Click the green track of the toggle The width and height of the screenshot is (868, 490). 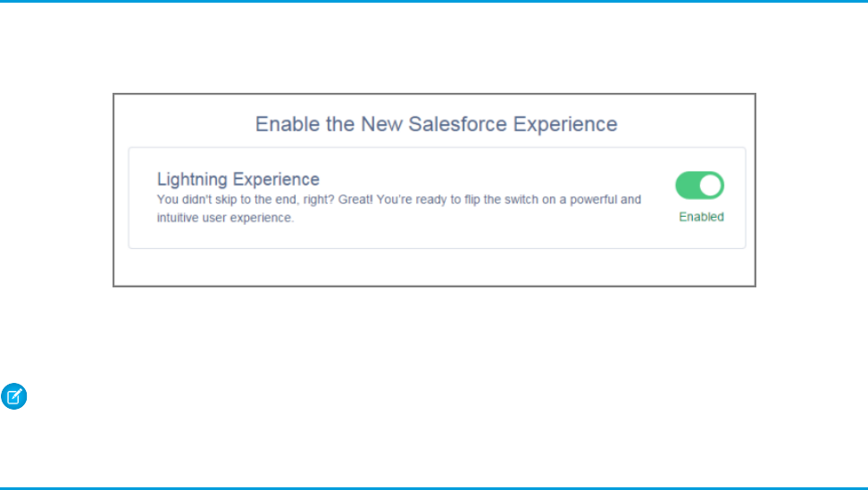(x=687, y=186)
